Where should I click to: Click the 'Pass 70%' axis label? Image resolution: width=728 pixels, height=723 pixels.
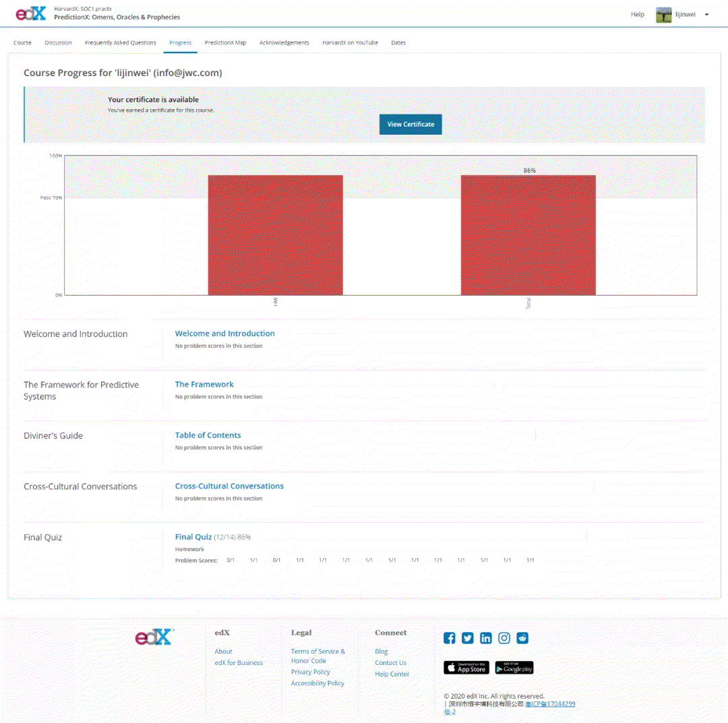pyautogui.click(x=51, y=197)
